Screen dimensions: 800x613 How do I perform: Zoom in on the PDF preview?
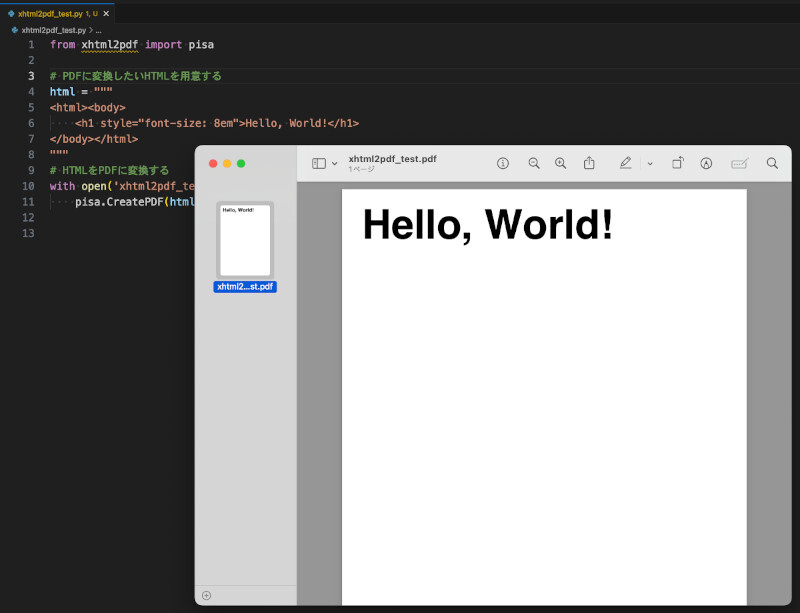click(x=560, y=163)
